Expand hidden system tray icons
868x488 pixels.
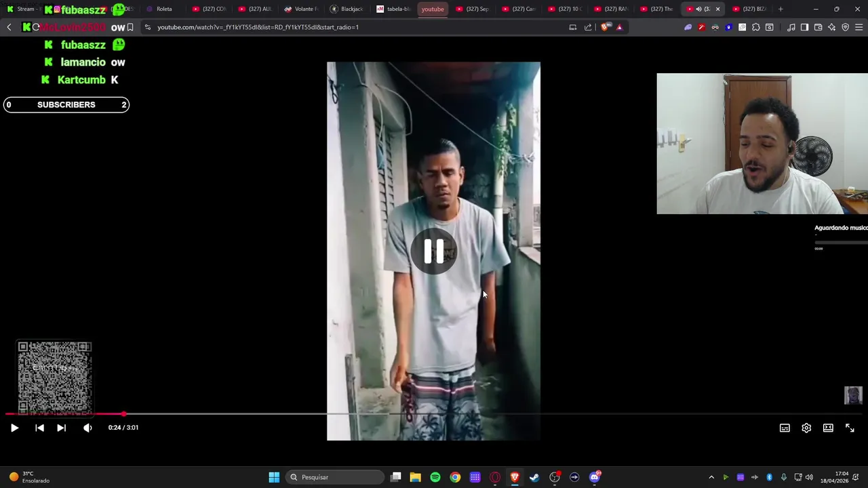pyautogui.click(x=711, y=477)
